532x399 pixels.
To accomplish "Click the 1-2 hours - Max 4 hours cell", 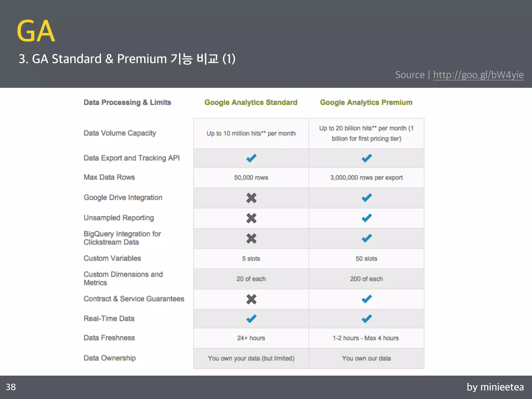I will click(366, 338).
